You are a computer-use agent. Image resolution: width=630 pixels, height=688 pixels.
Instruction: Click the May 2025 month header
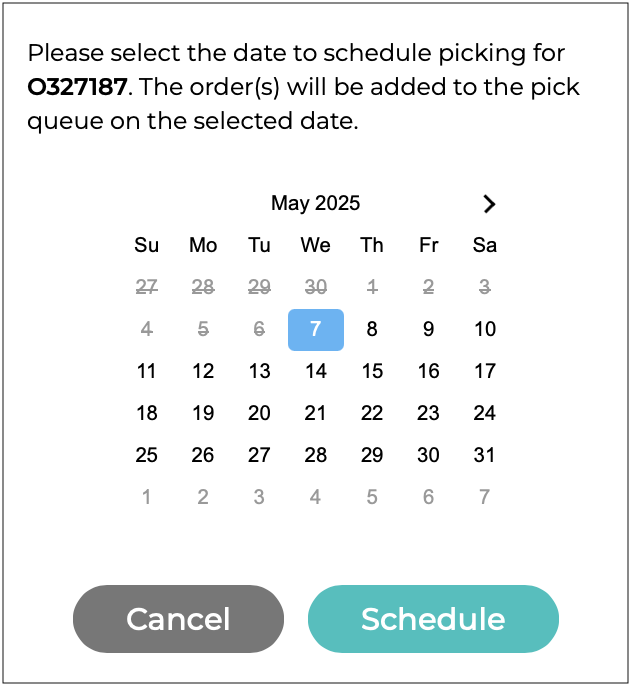315,204
